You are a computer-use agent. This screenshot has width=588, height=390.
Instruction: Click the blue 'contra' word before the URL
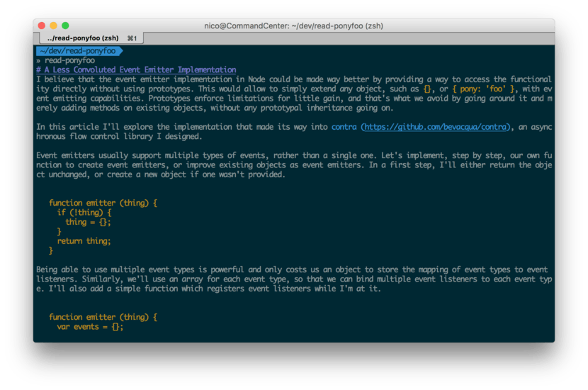[x=344, y=127]
